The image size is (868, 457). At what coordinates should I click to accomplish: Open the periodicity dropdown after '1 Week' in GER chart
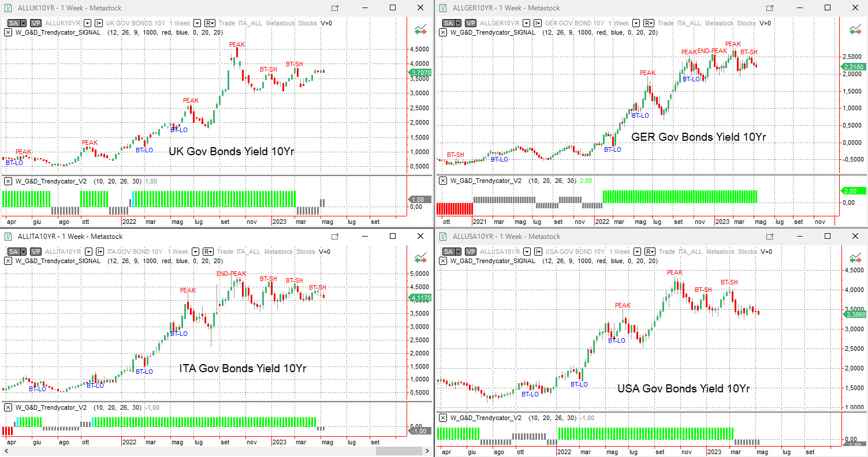(636, 23)
